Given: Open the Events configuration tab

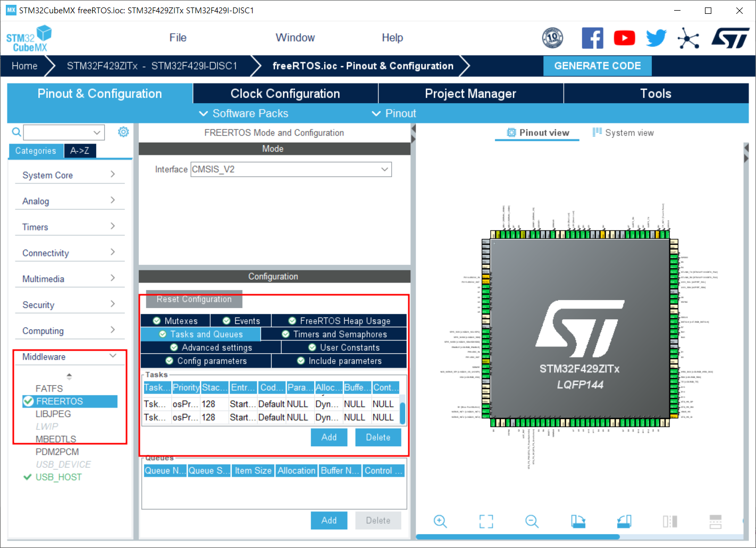Looking at the screenshot, I should click(x=241, y=321).
